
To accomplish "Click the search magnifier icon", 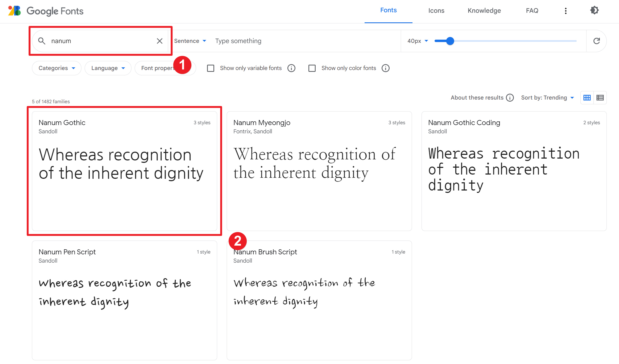I will [42, 41].
